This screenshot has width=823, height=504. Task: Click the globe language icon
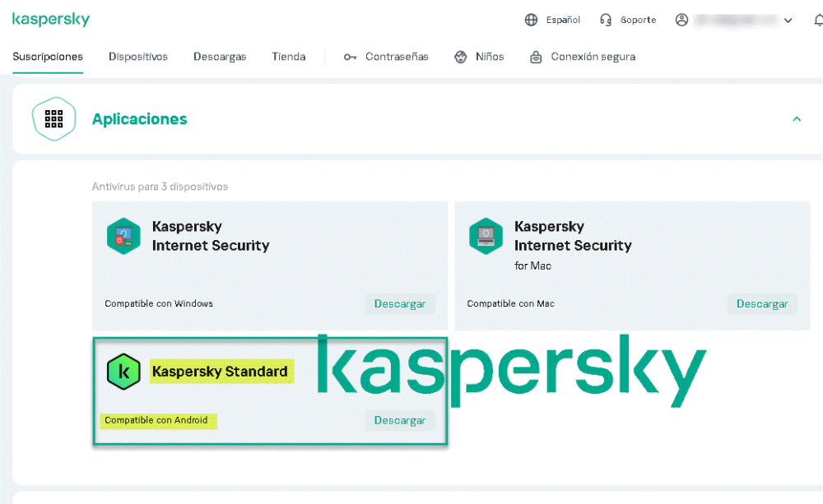point(532,20)
